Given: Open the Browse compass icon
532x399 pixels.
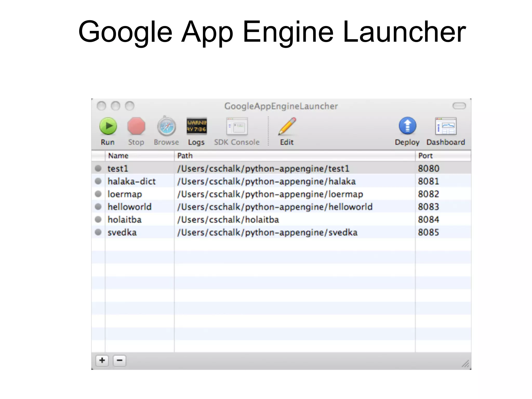Looking at the screenshot, I should coord(166,126).
